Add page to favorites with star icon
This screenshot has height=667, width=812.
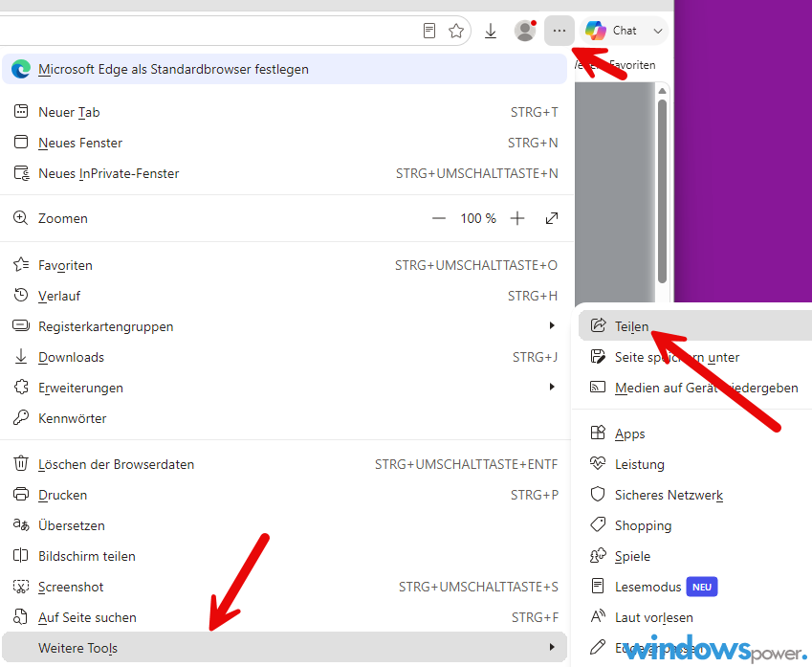click(456, 31)
